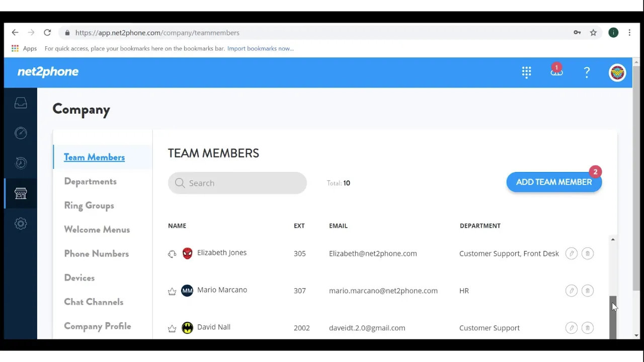Screen dimensions: 644x362
Task: Click the email Elizabeth@net2phone.com
Action: point(373,253)
